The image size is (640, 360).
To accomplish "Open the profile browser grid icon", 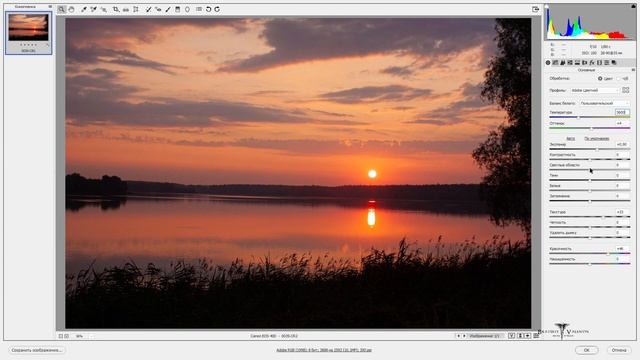I will coord(625,90).
